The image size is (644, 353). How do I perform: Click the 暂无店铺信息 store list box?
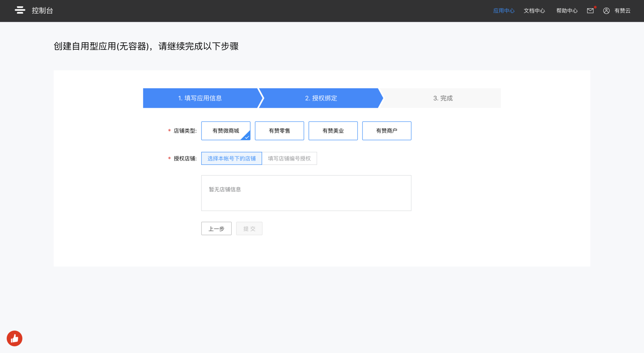pos(306,193)
